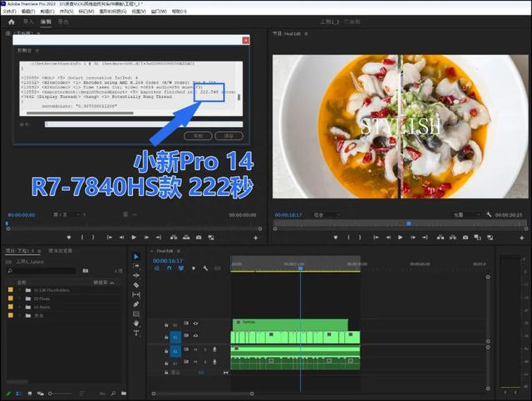Toggle eye visibility of V1 track
The height and width of the screenshot is (401, 532).
tap(196, 335)
